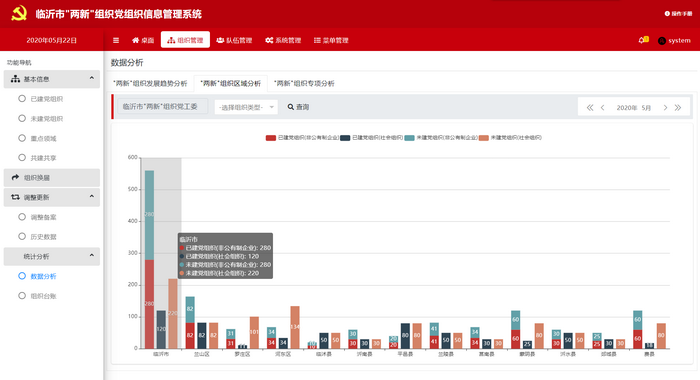The image size is (700, 380).
Task: Go to previous year with double-left arrow
Action: [590, 108]
